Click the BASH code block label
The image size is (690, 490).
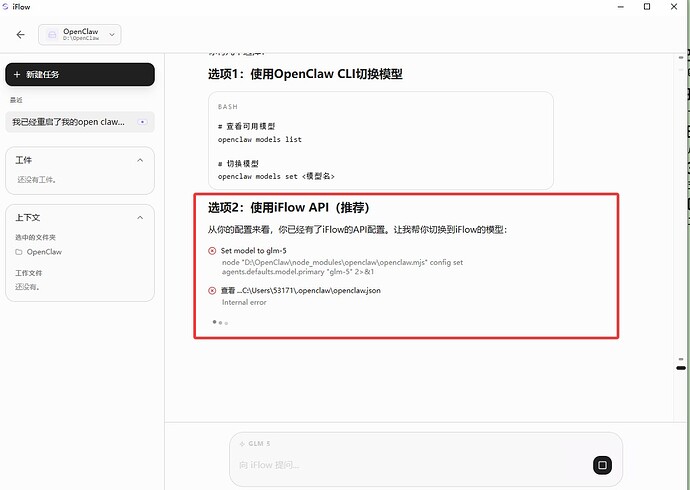click(x=228, y=107)
